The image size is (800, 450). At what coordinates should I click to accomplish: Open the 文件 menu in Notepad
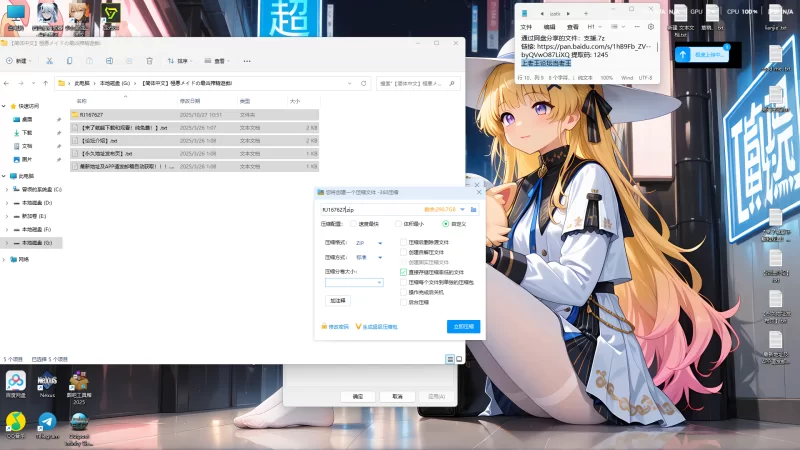click(x=527, y=27)
